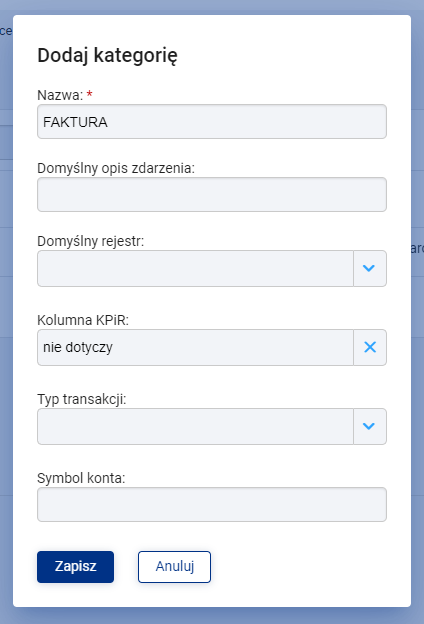
Task: Cancel the dialog with the Anuluj button
Action: 174,567
